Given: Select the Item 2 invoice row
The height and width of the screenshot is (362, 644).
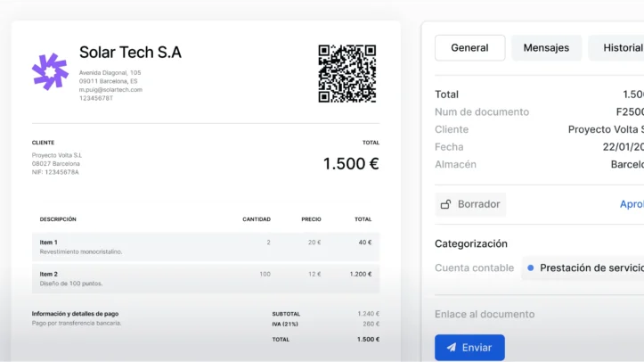Looking at the screenshot, I should point(205,278).
